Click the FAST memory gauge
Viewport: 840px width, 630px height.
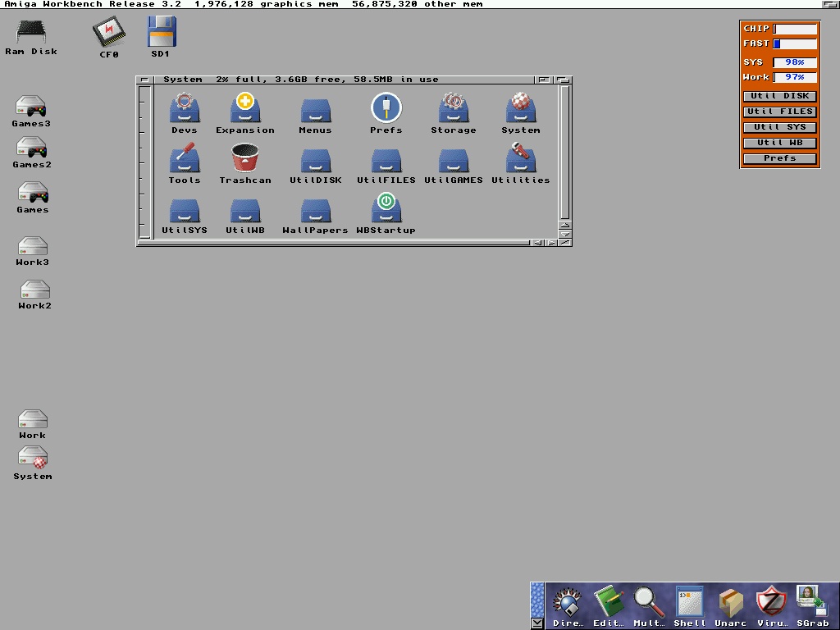[795, 44]
